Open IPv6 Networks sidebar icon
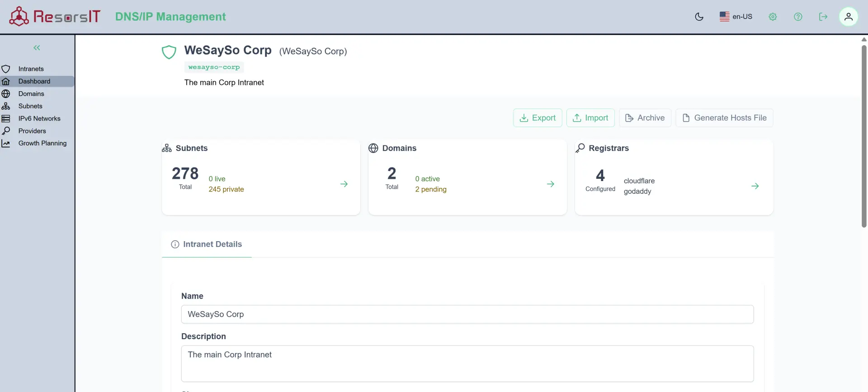 [6, 119]
